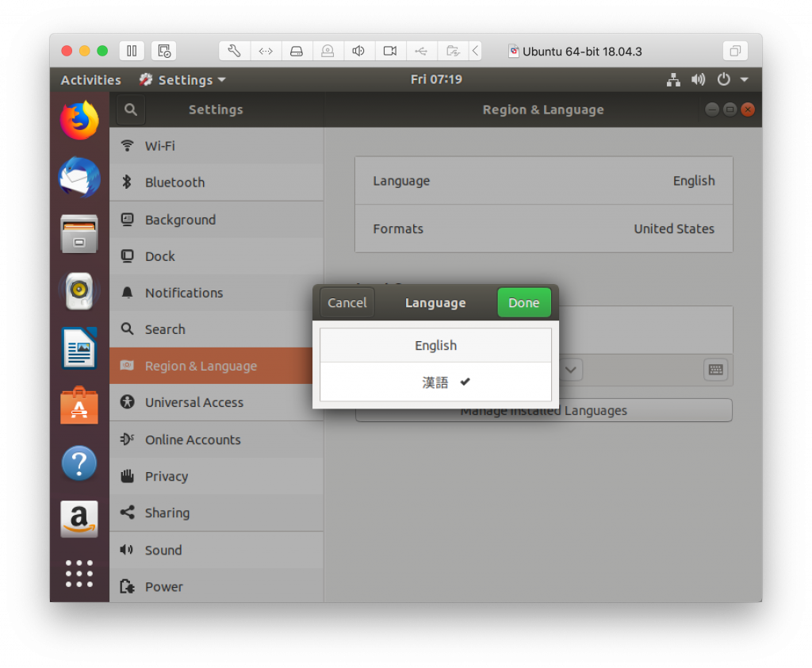Select Sound in settings sidebar
The height and width of the screenshot is (668, 812).
pyautogui.click(x=216, y=550)
